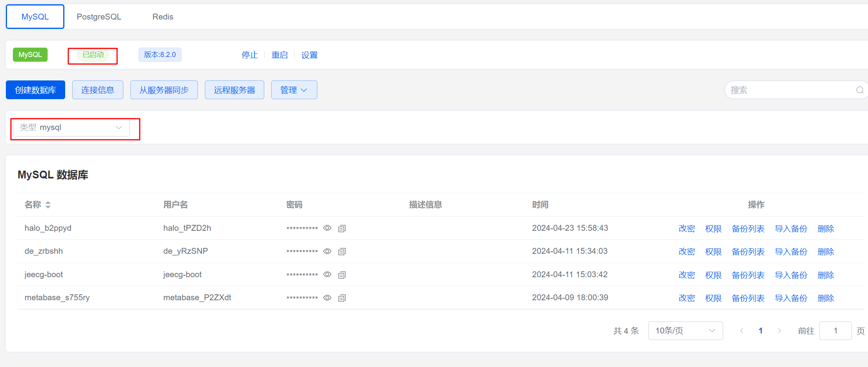
Task: Switch to the MySQL tab
Action: [x=35, y=17]
